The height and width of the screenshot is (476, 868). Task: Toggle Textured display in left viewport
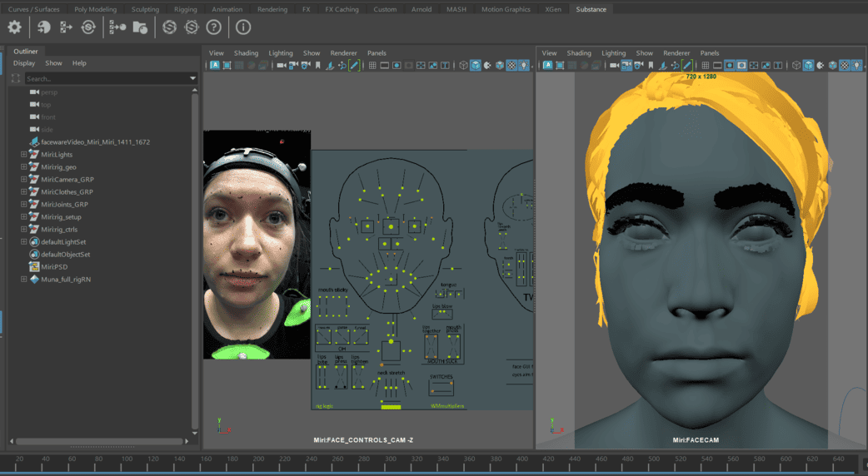pos(512,65)
